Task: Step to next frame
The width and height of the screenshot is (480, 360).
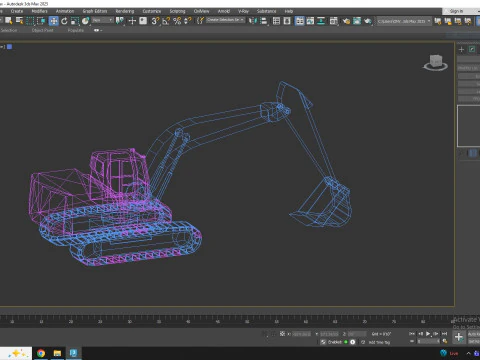Action: point(436,333)
